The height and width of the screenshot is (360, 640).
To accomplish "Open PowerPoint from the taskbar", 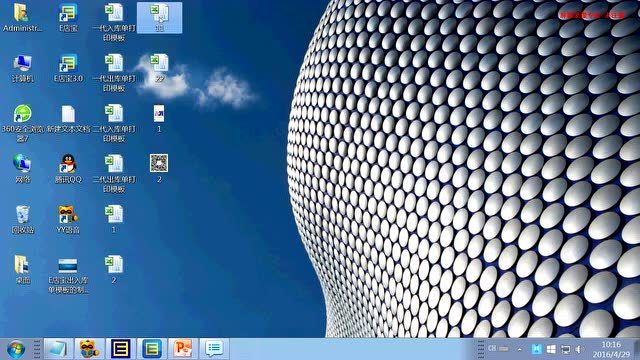I will point(183,349).
